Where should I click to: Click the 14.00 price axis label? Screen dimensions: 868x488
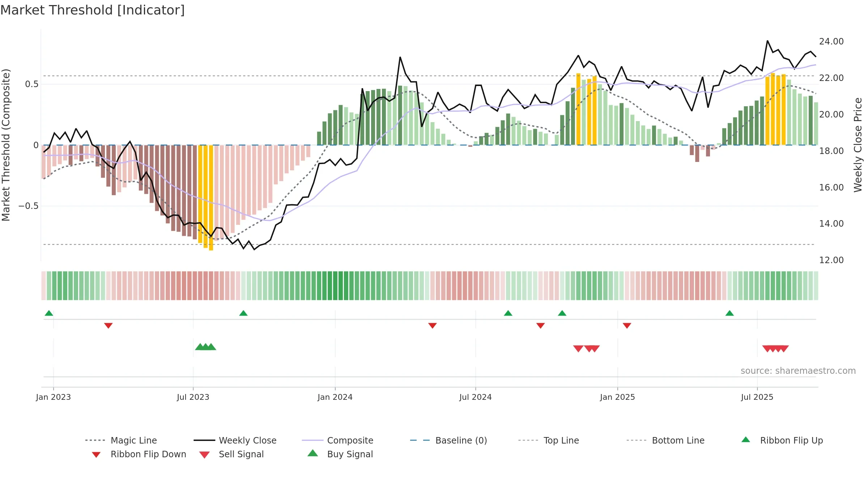831,224
